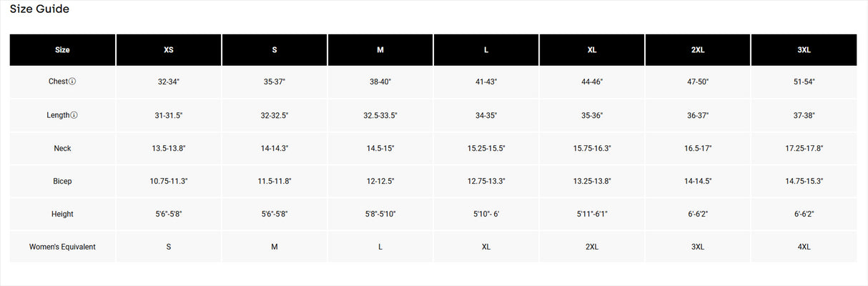The width and height of the screenshot is (868, 286).
Task: Click the Size Guide heading
Action: 39,9
